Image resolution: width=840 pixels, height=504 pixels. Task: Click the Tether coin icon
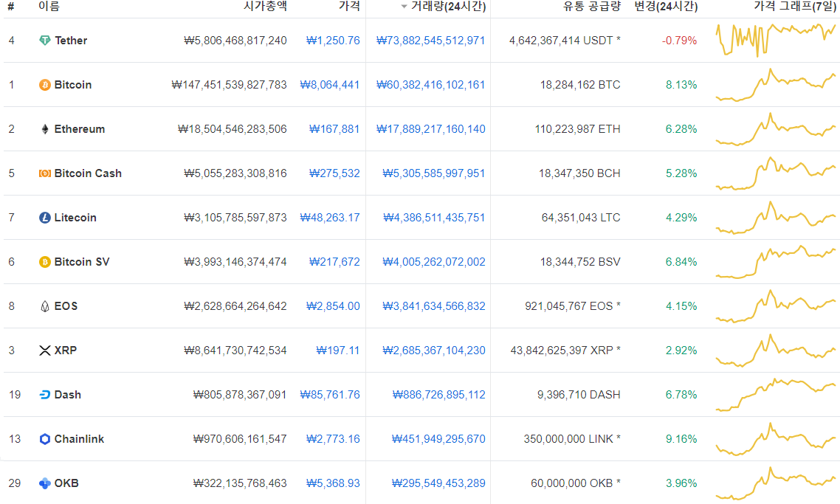pyautogui.click(x=45, y=40)
